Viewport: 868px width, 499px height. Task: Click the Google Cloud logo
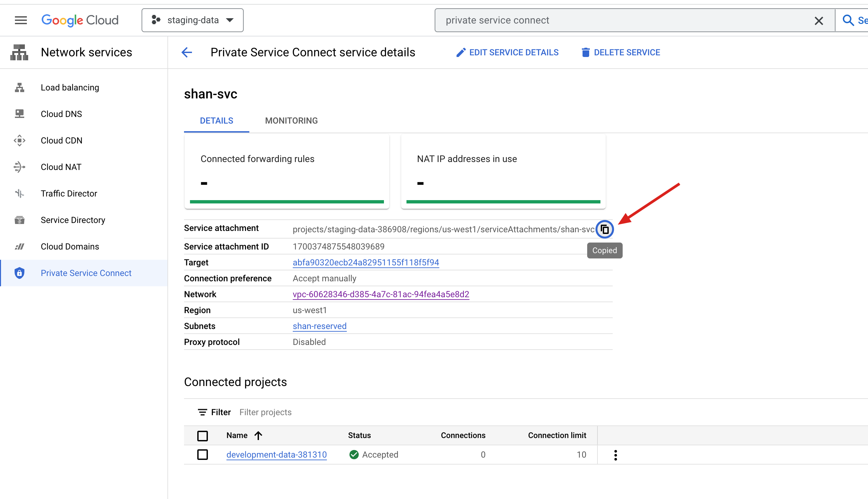[80, 20]
